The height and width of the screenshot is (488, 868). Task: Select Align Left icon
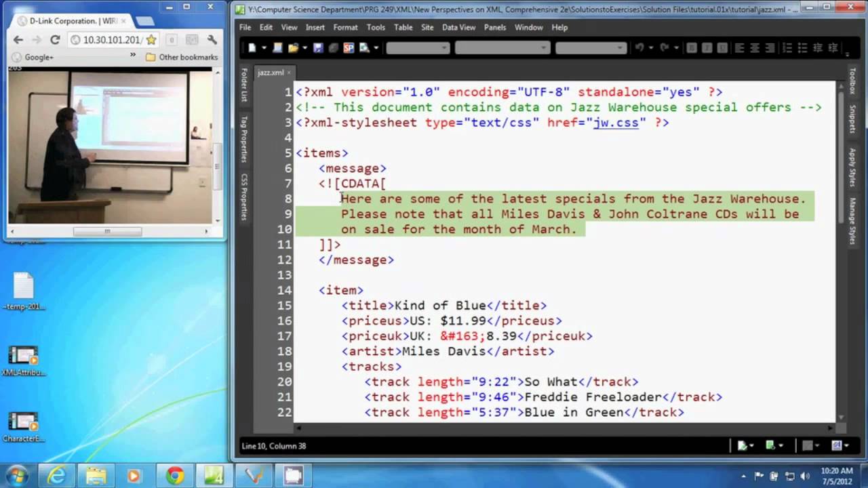coord(739,47)
